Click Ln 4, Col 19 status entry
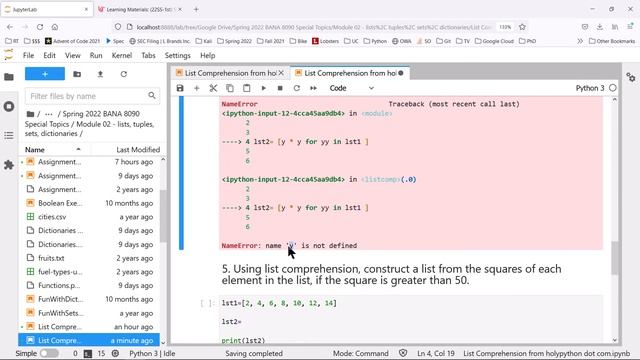Viewport: 640px width, 360px height. click(x=436, y=353)
